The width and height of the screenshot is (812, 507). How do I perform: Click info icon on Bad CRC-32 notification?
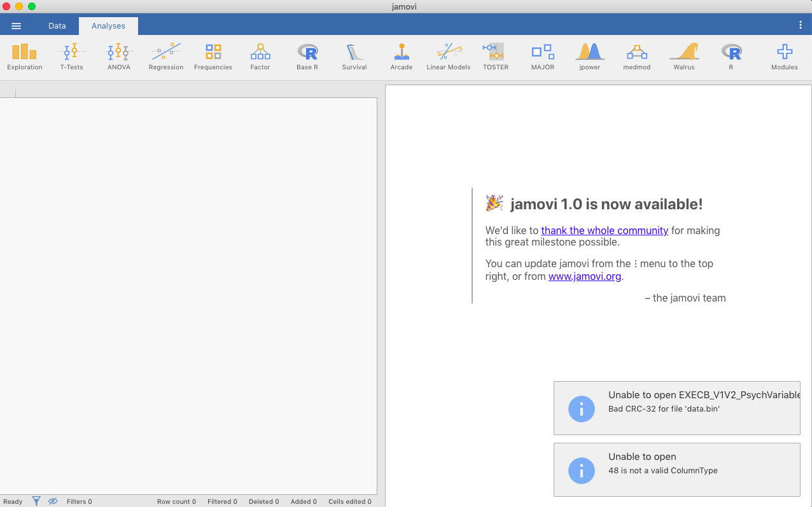pos(581,408)
